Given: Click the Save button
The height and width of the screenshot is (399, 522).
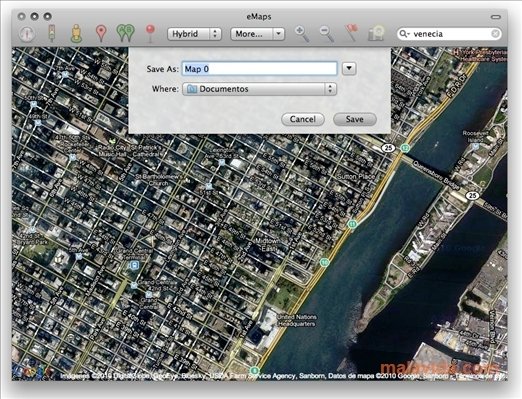Looking at the screenshot, I should pyautogui.click(x=355, y=119).
